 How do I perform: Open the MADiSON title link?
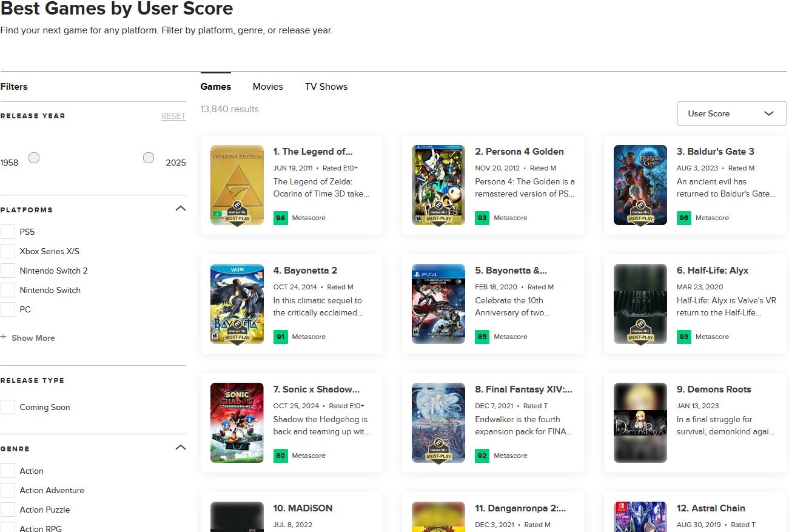303,508
